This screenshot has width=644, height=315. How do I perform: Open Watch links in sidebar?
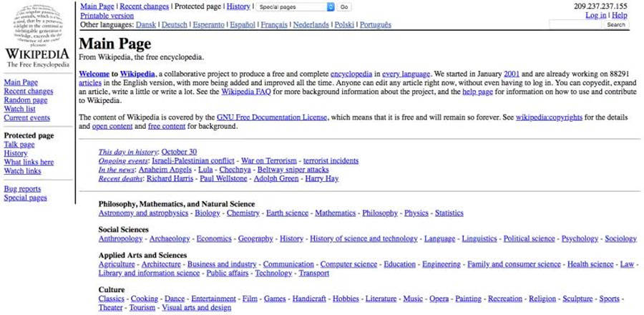pyautogui.click(x=22, y=171)
